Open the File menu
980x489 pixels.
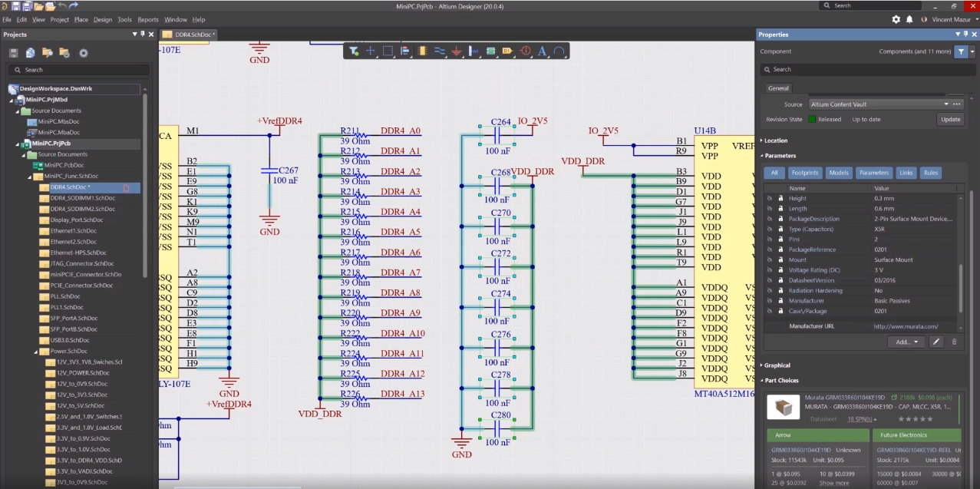pos(8,19)
